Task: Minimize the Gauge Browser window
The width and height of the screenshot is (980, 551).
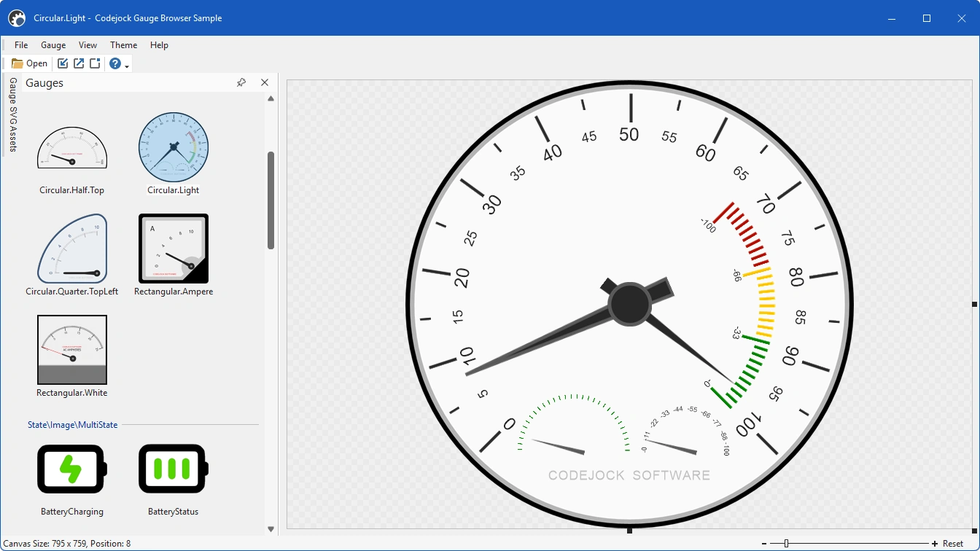Action: [x=891, y=18]
